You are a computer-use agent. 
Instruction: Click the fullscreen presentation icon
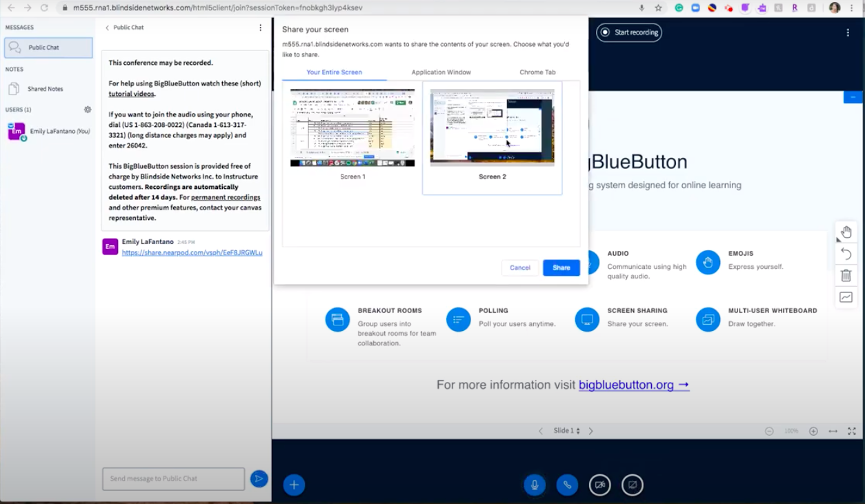tap(852, 431)
